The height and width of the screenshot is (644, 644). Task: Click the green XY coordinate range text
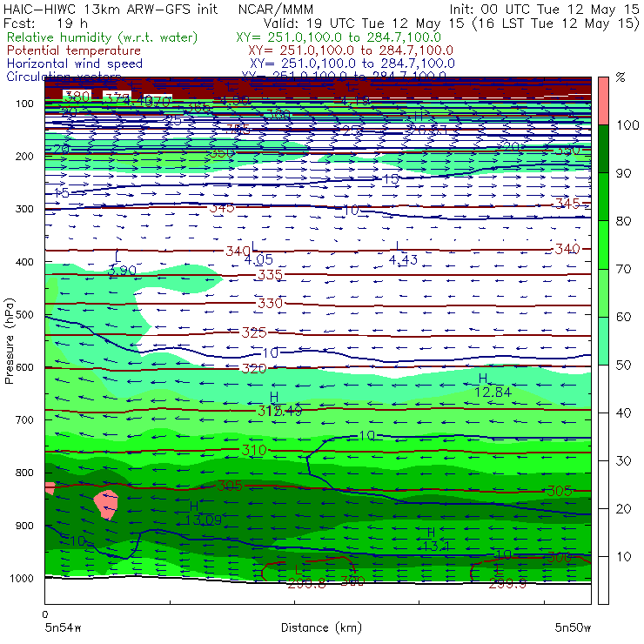(x=339, y=37)
